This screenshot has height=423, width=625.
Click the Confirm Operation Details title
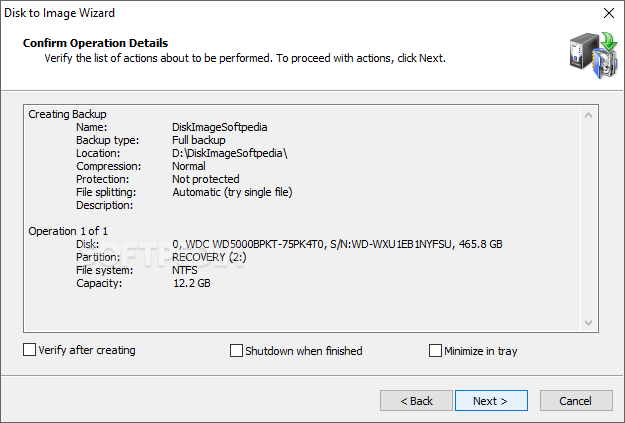[x=96, y=43]
